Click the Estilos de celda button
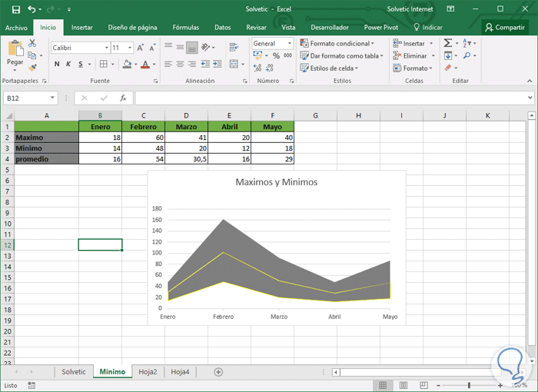Screen dimensions: 538x392 (x=330, y=68)
